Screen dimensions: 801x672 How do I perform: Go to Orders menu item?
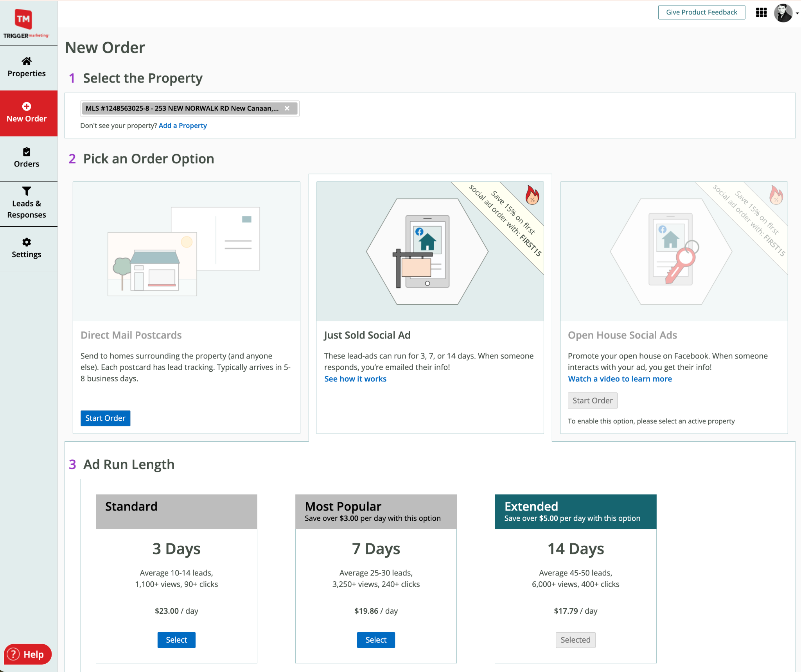point(29,159)
